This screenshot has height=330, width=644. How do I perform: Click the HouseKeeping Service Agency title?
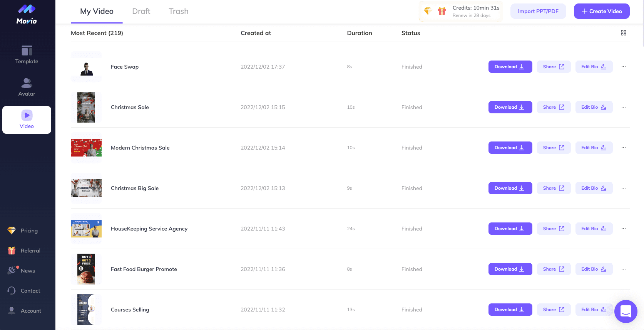[x=149, y=229]
